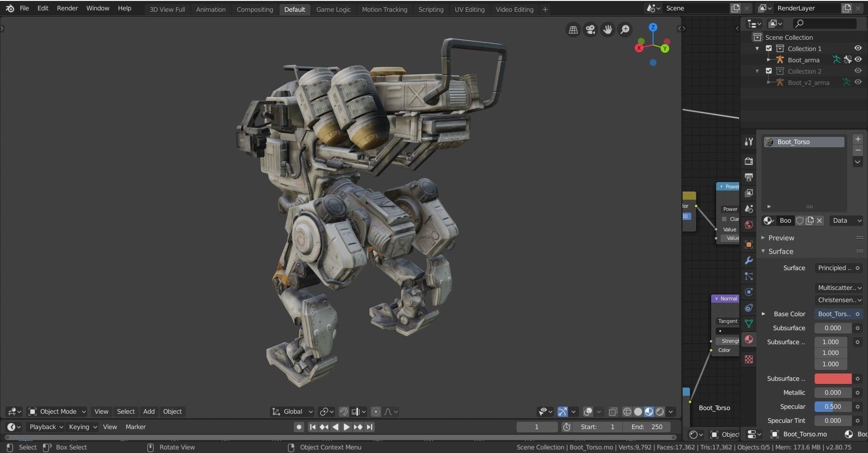Expand the Base Color disclosure triangle

764,314
